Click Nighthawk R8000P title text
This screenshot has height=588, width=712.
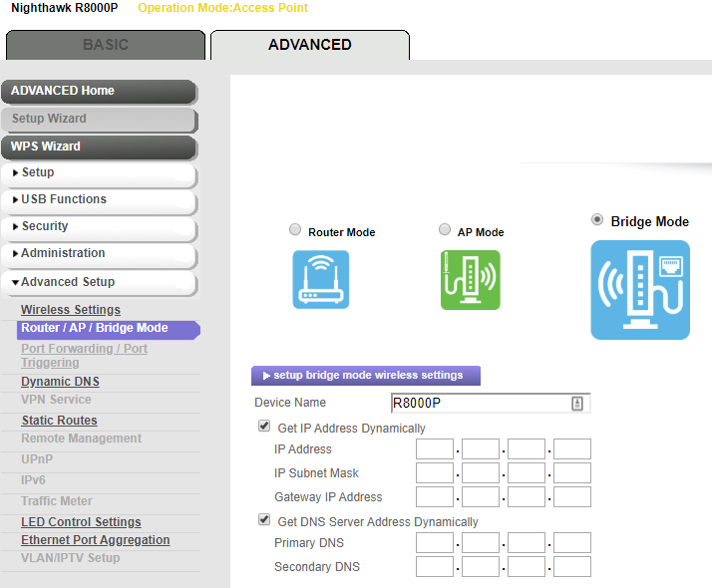coord(65,8)
